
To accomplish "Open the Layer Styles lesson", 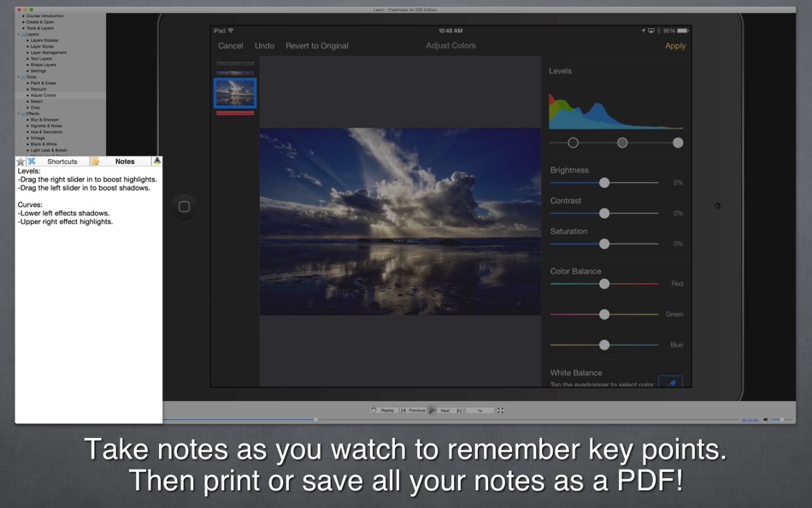I will [x=42, y=47].
